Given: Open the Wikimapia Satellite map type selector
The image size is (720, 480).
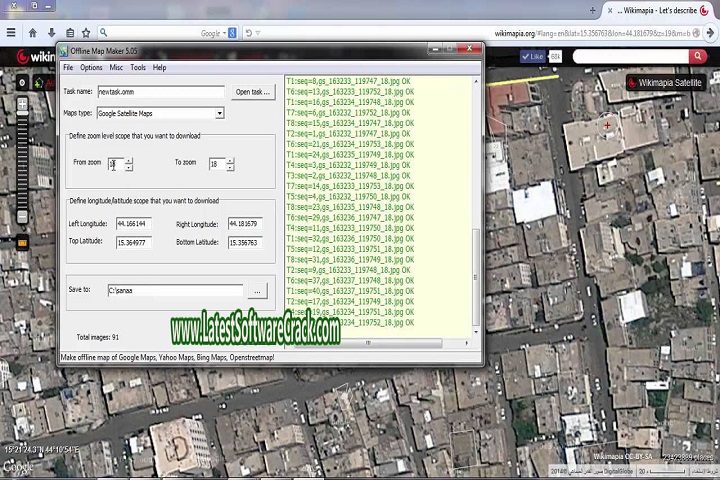Looking at the screenshot, I should (x=664, y=82).
